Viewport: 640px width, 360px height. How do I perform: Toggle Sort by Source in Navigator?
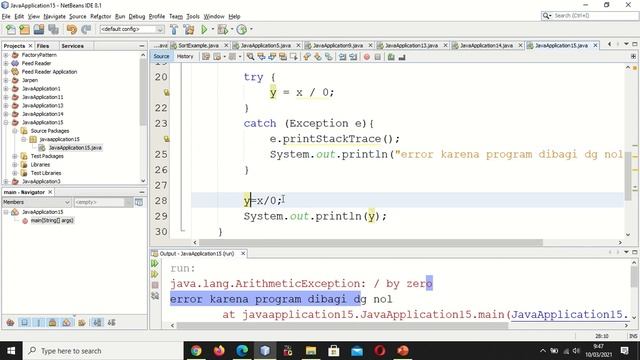pyautogui.click(x=111, y=323)
